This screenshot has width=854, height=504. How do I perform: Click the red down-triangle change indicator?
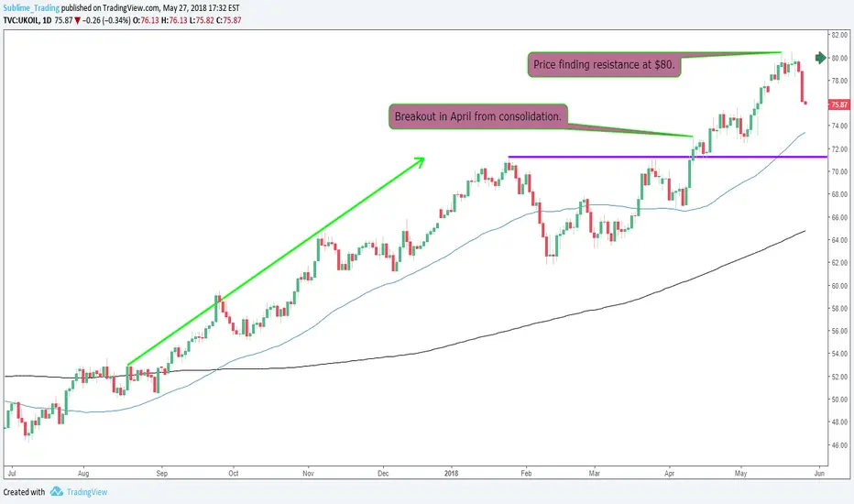coord(77,21)
